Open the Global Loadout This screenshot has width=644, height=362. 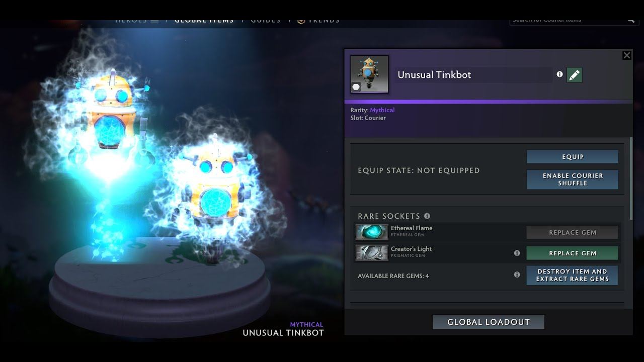coord(489,322)
